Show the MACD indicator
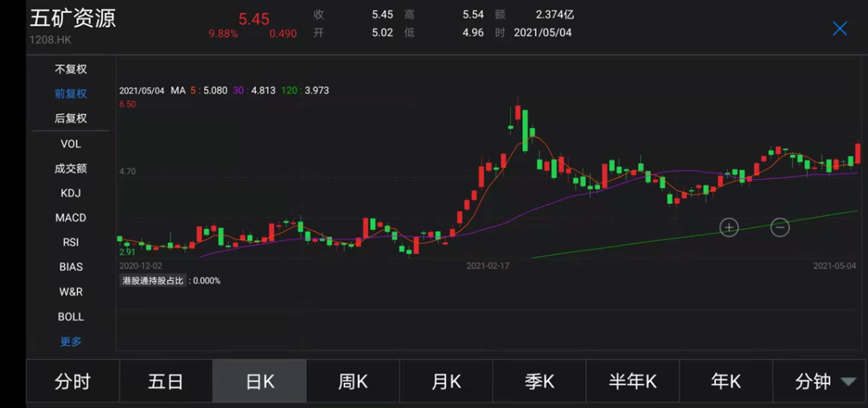 pos(71,218)
